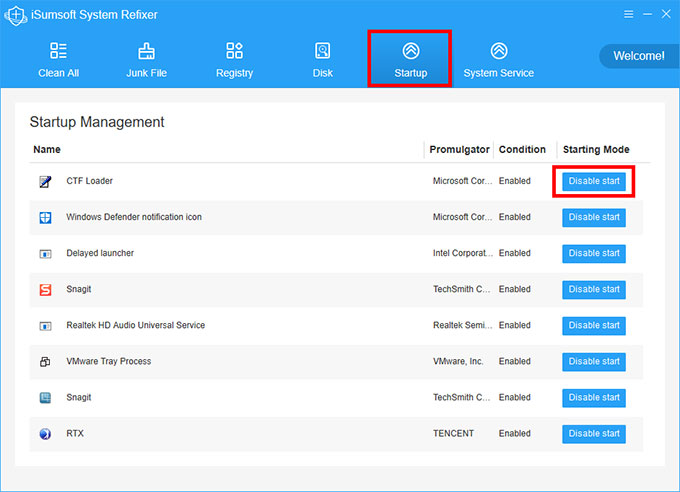
Task: Click the red Snagit icon
Action: (x=45, y=289)
